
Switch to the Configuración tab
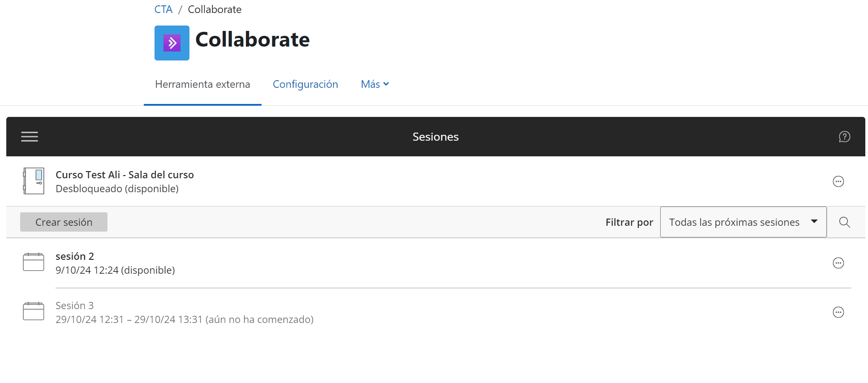point(305,84)
